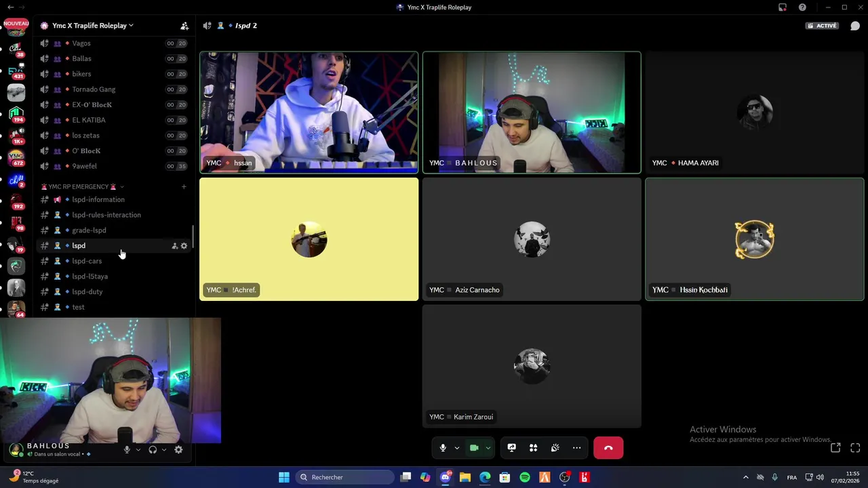Create invite for lspd channel
Image resolution: width=868 pixels, height=488 pixels.
coord(174,246)
